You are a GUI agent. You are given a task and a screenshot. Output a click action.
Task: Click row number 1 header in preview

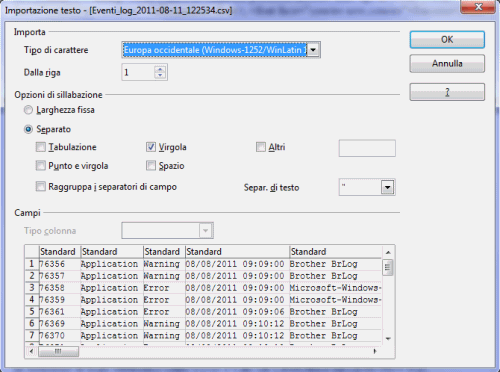(32, 264)
